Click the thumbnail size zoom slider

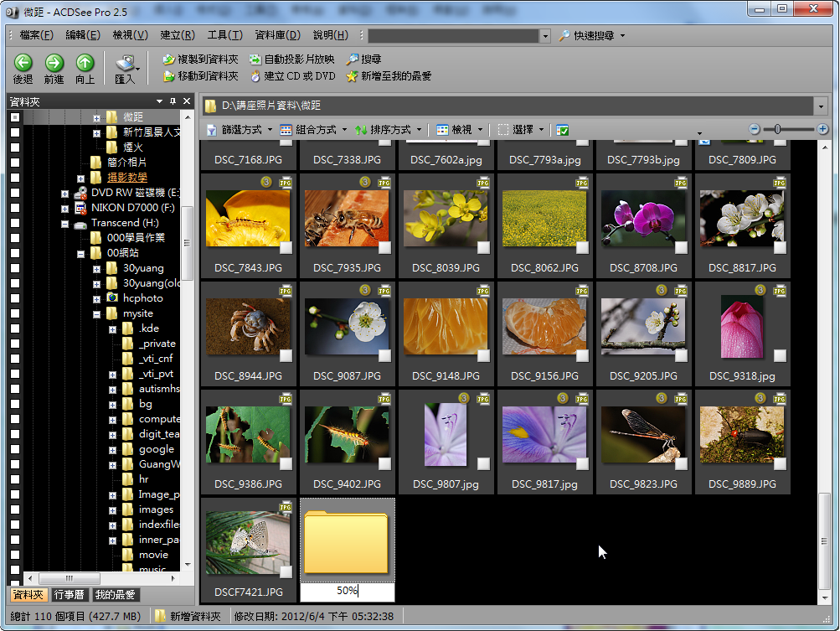777,129
